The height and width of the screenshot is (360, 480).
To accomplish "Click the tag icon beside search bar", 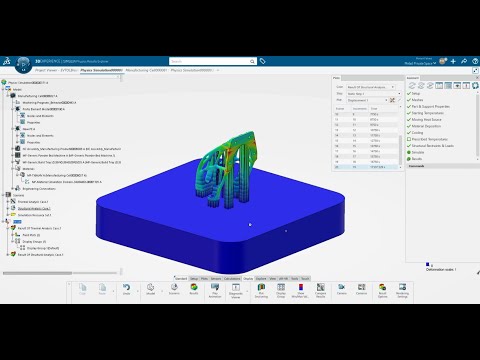I will (263, 61).
